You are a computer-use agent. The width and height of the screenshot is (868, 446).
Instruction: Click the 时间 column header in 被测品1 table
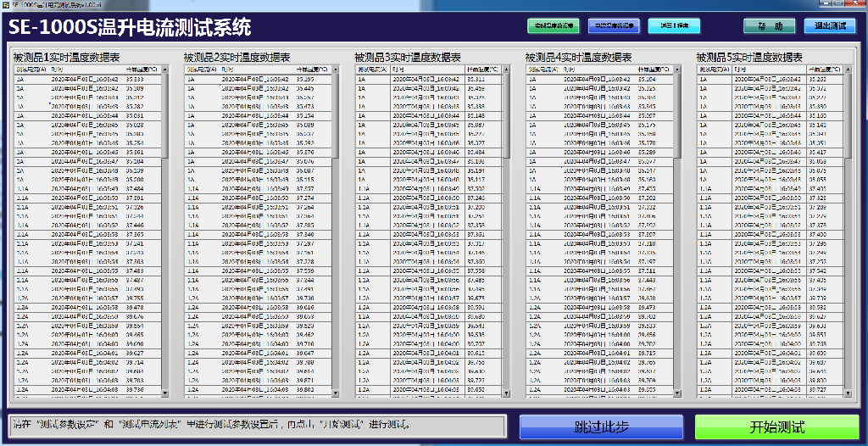point(57,70)
